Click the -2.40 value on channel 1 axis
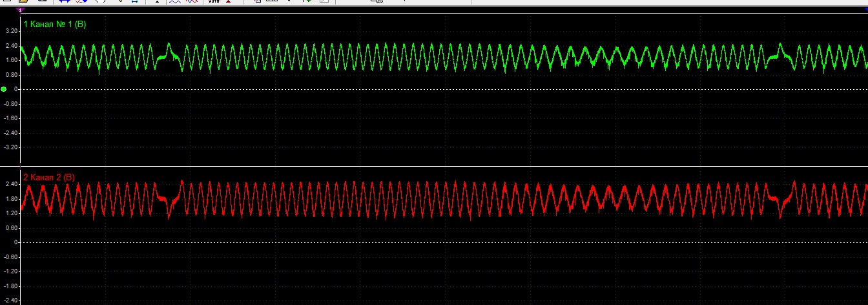Viewport: 868px width, 305px height. point(10,132)
